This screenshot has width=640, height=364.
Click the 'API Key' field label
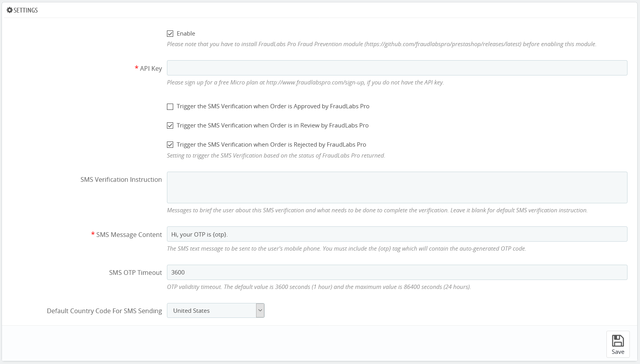click(x=151, y=68)
